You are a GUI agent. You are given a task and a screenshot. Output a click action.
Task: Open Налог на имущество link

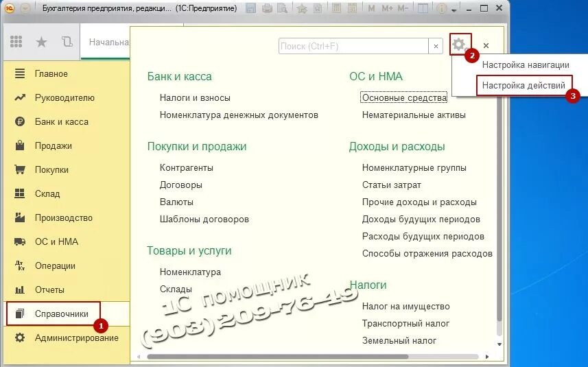click(x=405, y=306)
